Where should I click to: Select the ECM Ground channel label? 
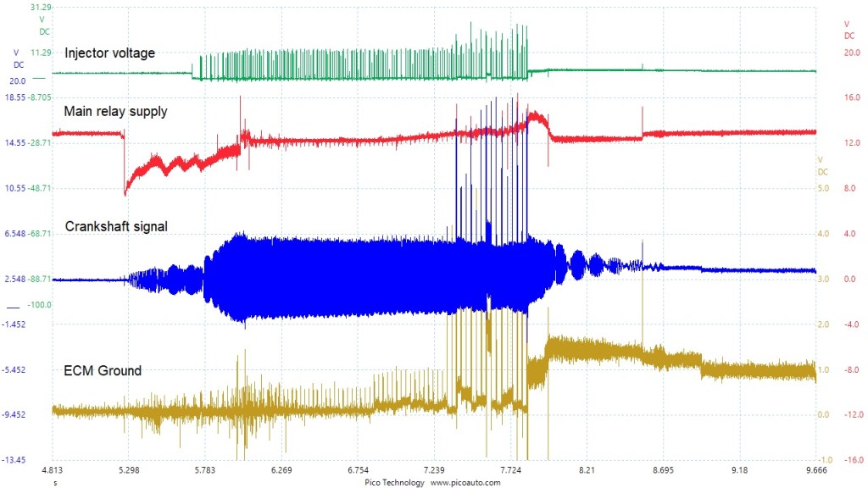point(103,370)
